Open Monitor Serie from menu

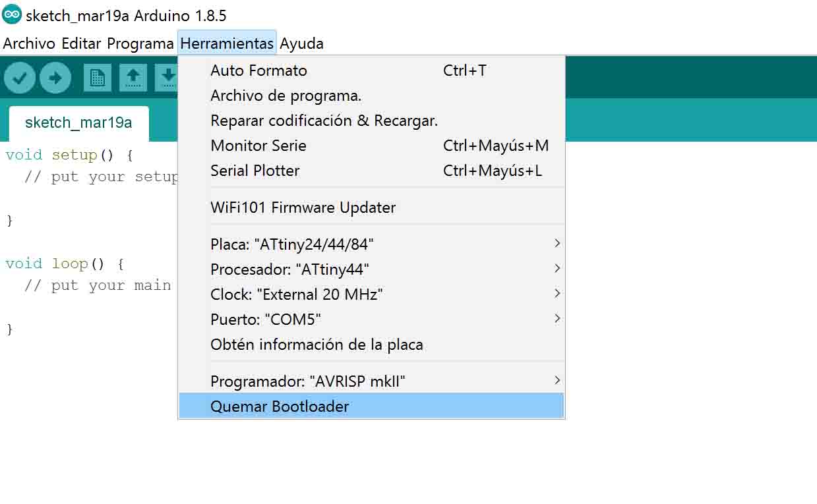[x=372, y=146]
